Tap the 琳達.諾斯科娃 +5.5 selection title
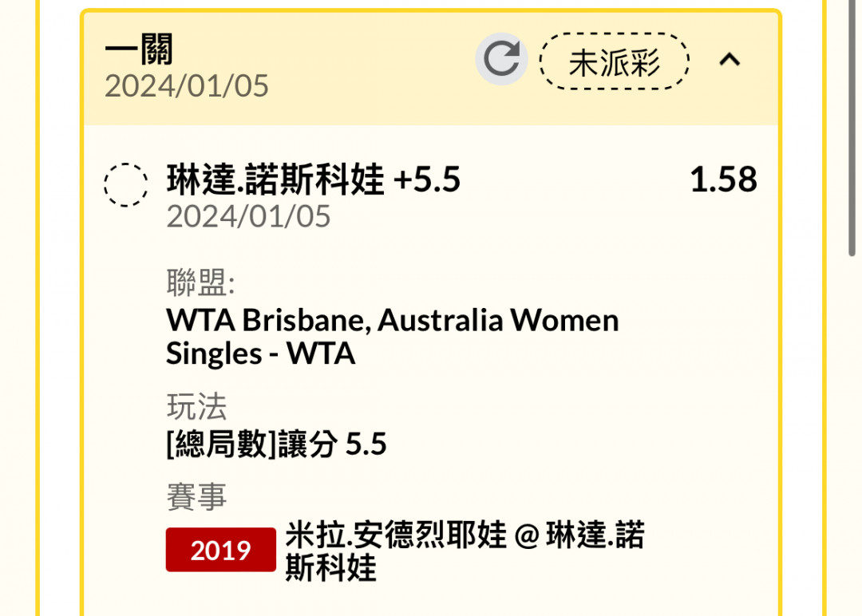 point(314,180)
